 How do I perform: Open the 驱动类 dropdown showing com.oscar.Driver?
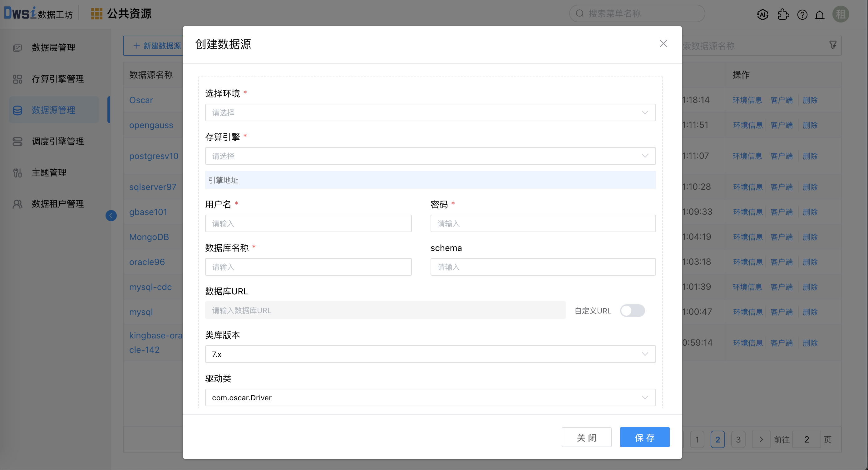coord(430,397)
